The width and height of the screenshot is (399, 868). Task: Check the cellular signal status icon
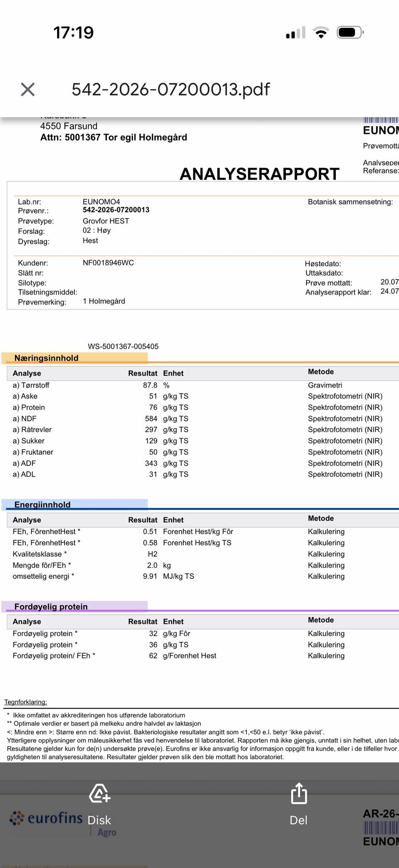[x=296, y=32]
